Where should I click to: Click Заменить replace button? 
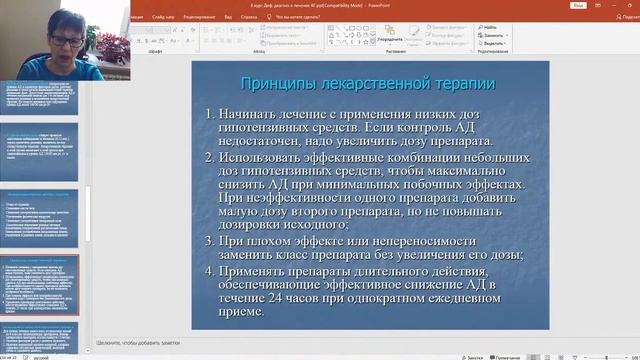(x=491, y=36)
